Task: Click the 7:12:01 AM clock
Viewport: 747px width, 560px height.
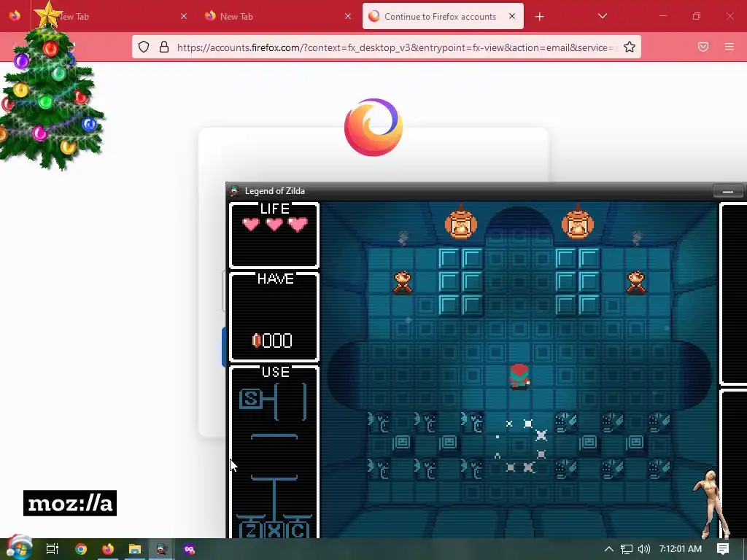Action: click(x=681, y=549)
